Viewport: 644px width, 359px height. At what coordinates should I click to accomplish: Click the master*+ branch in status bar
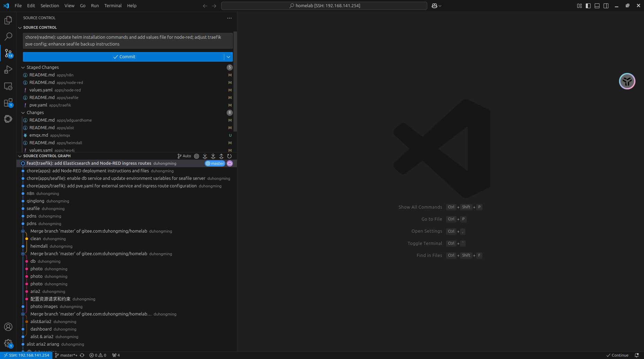click(66, 355)
